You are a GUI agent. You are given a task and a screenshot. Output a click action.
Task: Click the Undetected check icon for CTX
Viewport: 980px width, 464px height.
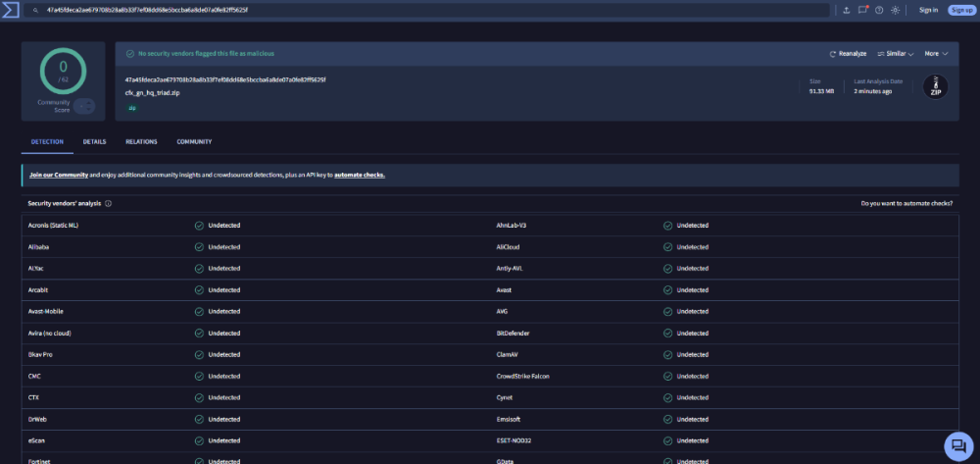199,397
